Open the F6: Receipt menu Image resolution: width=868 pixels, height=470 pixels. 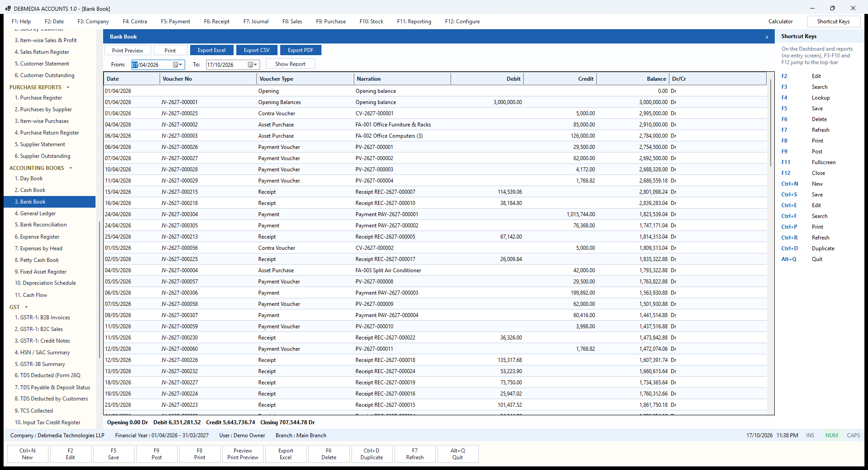(217, 22)
